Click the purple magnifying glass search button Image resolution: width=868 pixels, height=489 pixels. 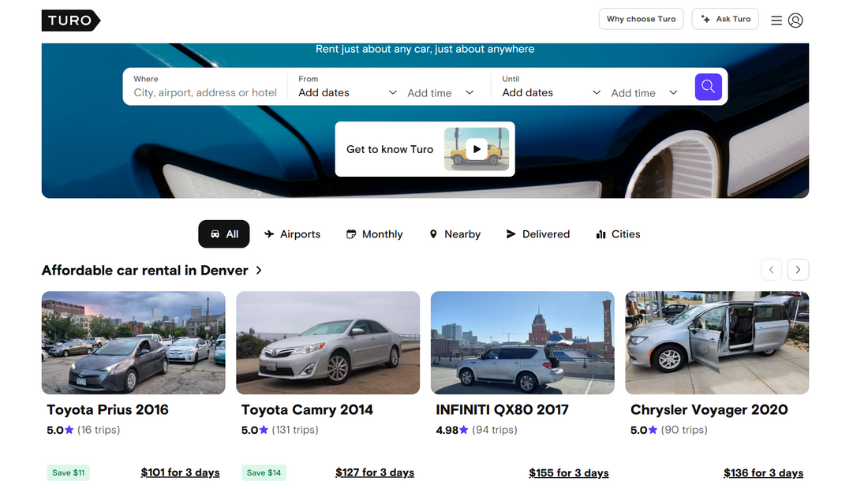tap(707, 87)
